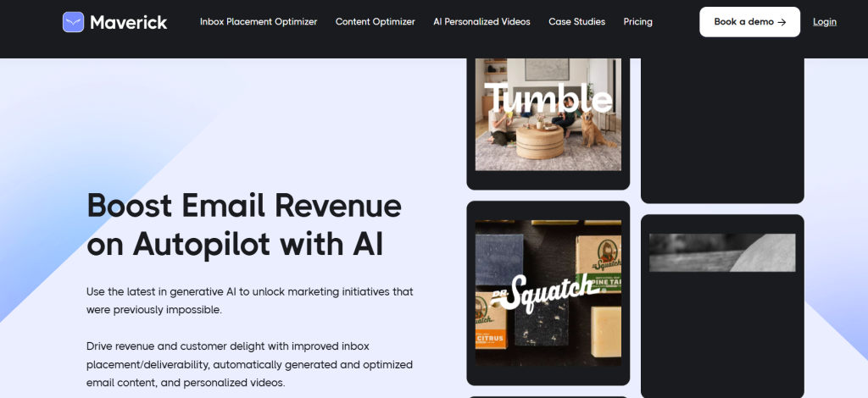The height and width of the screenshot is (398, 868).
Task: Select AI Personalized Videos nav item
Action: 481,22
